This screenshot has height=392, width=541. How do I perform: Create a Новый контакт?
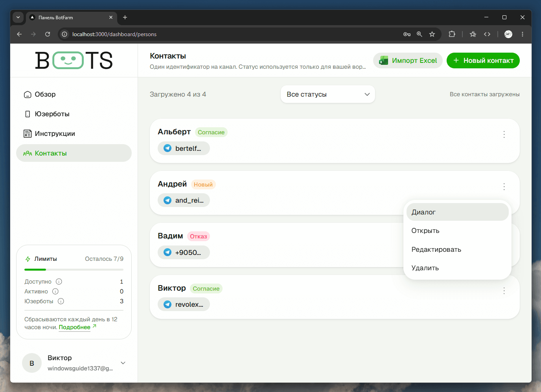[483, 60]
